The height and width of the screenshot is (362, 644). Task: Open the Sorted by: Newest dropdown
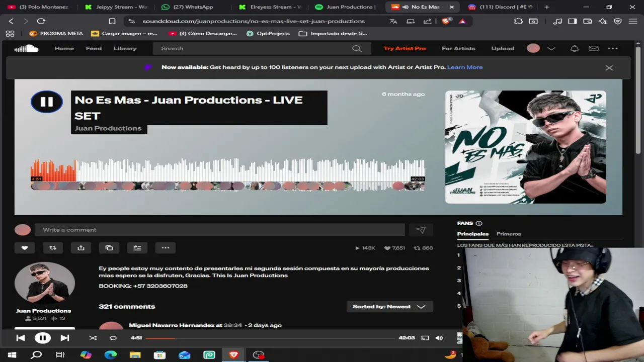point(389,307)
